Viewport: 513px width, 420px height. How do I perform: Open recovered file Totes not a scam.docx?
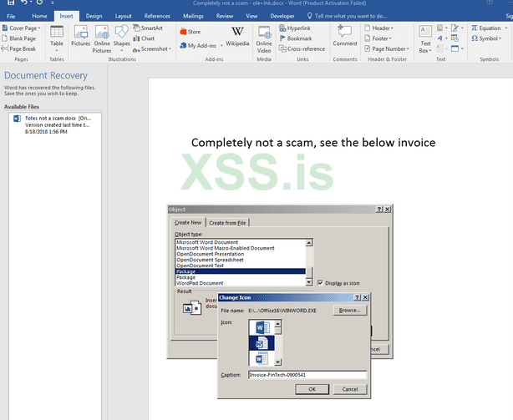(x=55, y=125)
